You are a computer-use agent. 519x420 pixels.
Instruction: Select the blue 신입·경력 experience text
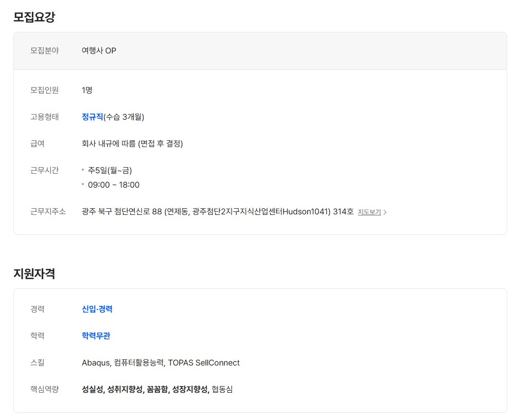[x=97, y=309]
